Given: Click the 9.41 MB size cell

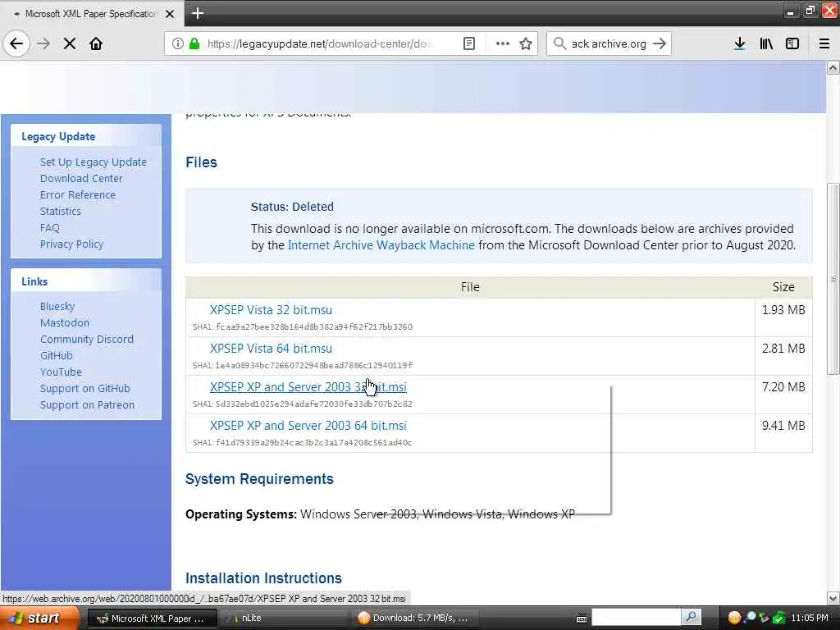Looking at the screenshot, I should click(783, 433).
